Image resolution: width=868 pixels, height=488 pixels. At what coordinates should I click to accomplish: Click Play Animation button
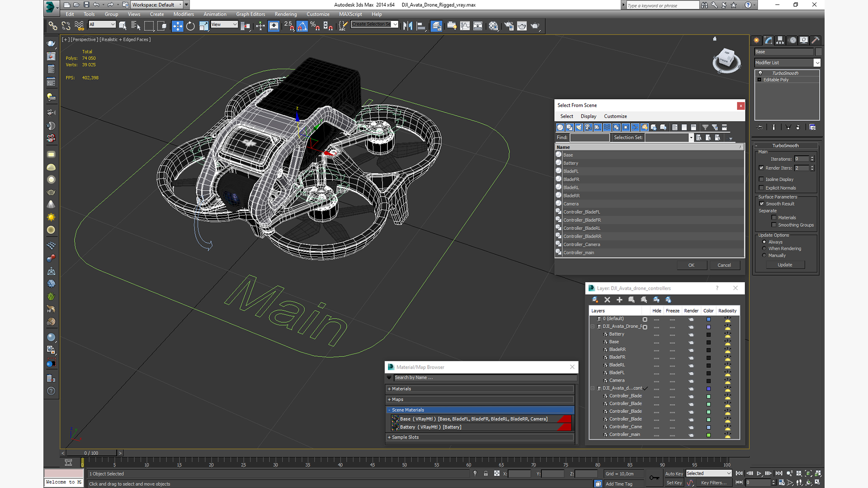click(x=759, y=473)
